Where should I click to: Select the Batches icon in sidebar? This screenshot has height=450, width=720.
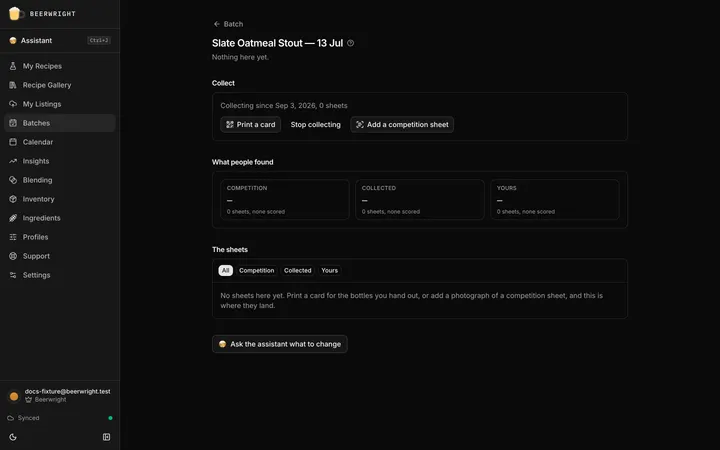tap(13, 123)
